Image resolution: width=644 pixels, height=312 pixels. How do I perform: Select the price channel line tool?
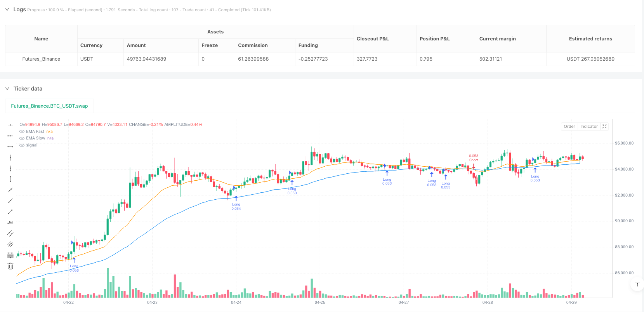[x=10, y=234]
